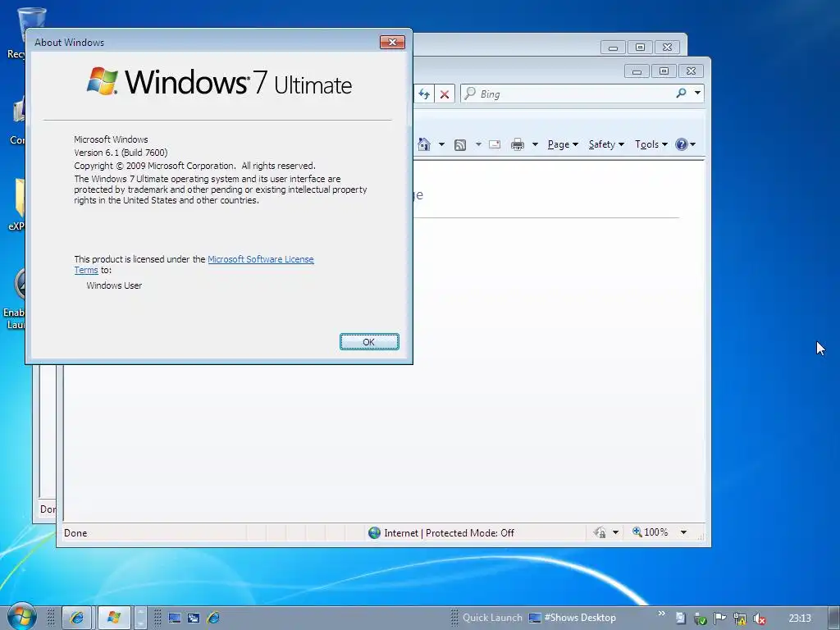This screenshot has height=630, width=840.
Task: Click the Home icon in IE toolbar
Action: pos(424,144)
